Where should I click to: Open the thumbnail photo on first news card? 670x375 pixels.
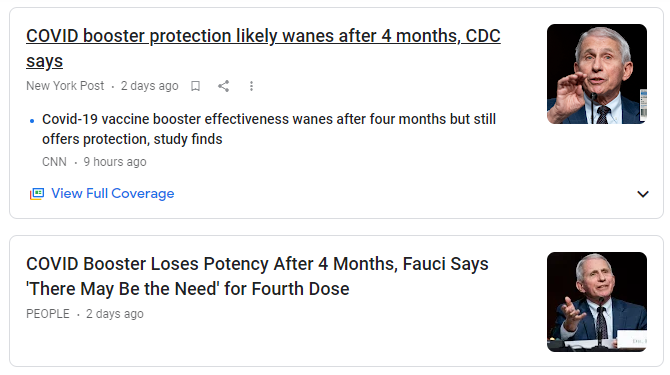tap(597, 74)
